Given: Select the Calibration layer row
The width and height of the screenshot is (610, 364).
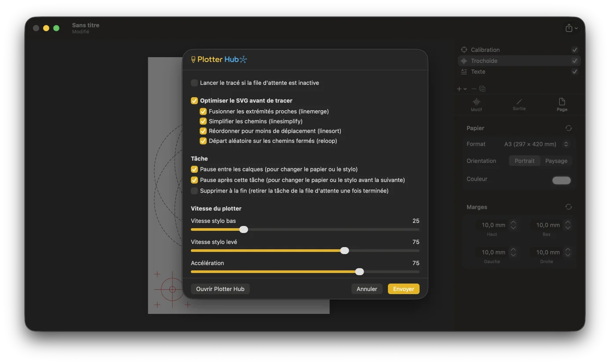Looking at the screenshot, I should click(519, 50).
